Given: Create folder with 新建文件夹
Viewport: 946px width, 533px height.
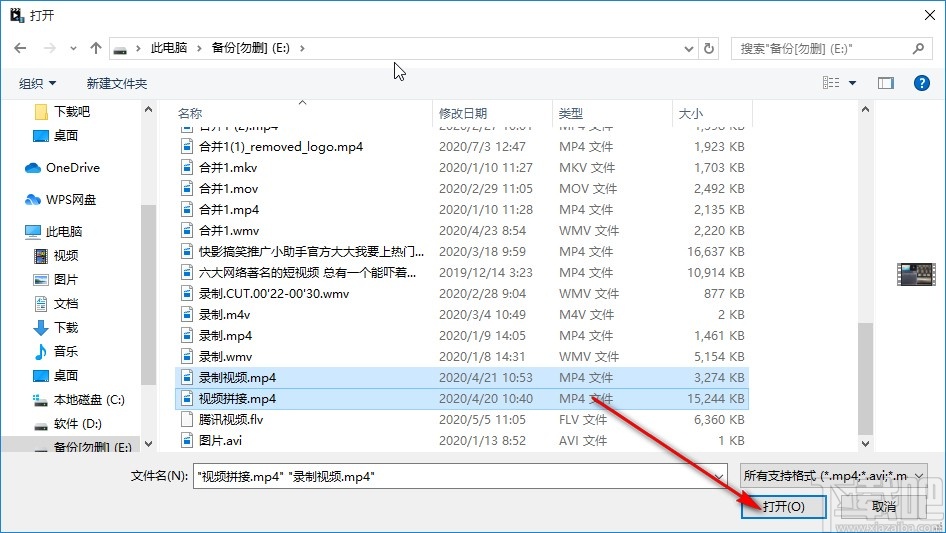Looking at the screenshot, I should point(117,83).
